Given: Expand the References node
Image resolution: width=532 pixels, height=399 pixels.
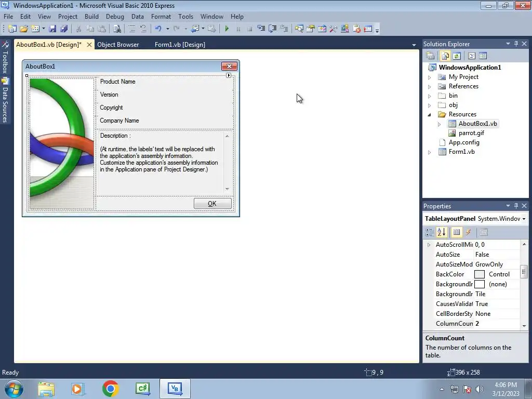Looking at the screenshot, I should click(430, 87).
